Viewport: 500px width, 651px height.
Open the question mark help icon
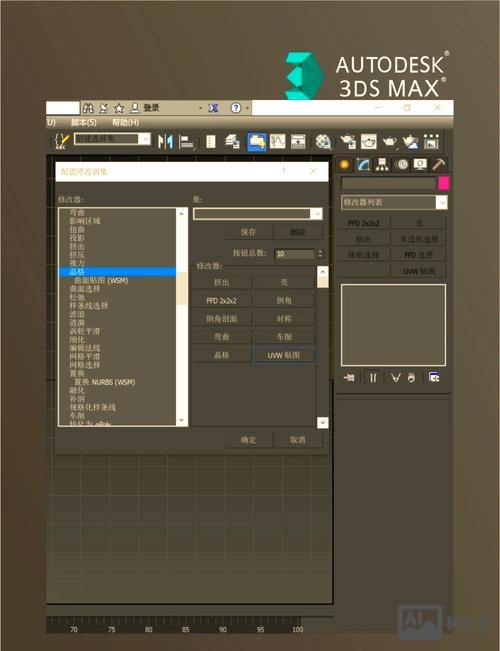tap(235, 108)
